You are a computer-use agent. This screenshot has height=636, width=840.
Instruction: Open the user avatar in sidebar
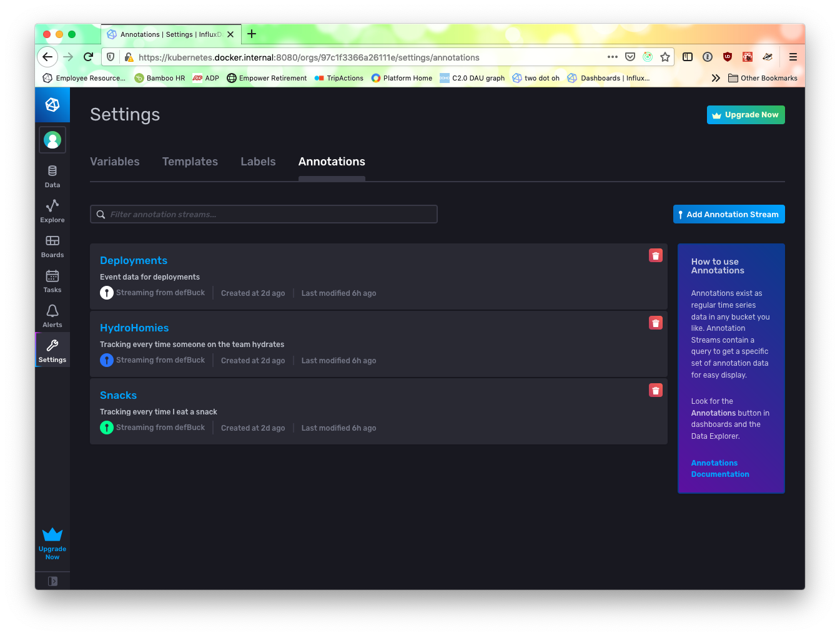click(52, 140)
